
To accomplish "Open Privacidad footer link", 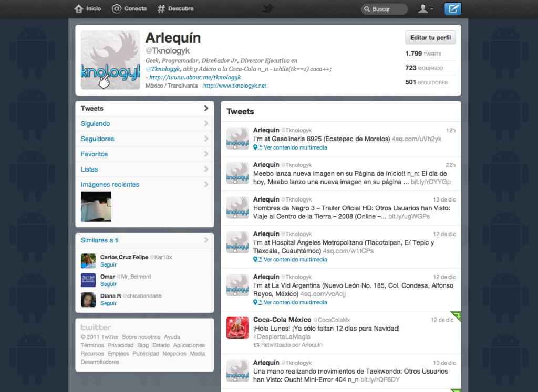I will [x=120, y=345].
